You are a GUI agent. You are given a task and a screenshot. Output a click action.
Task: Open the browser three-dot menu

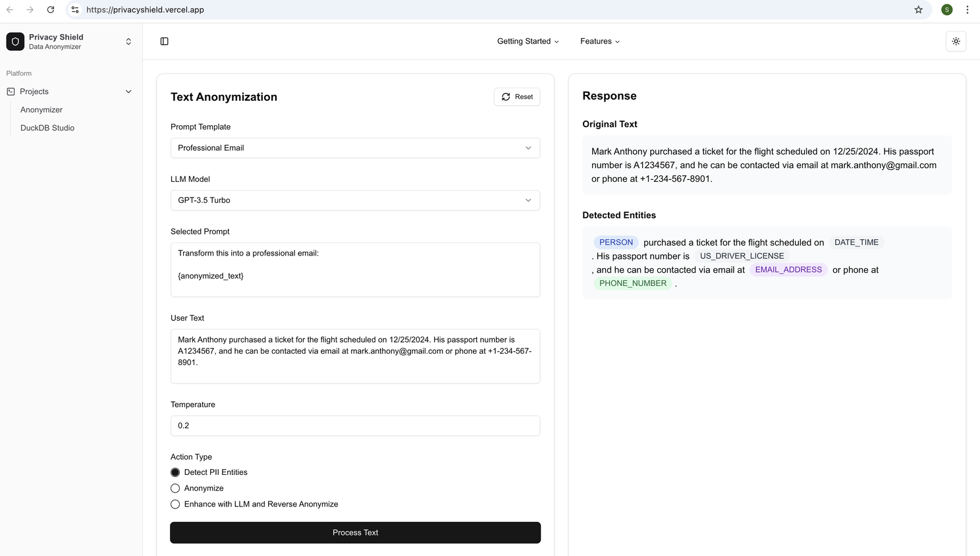[x=967, y=10]
